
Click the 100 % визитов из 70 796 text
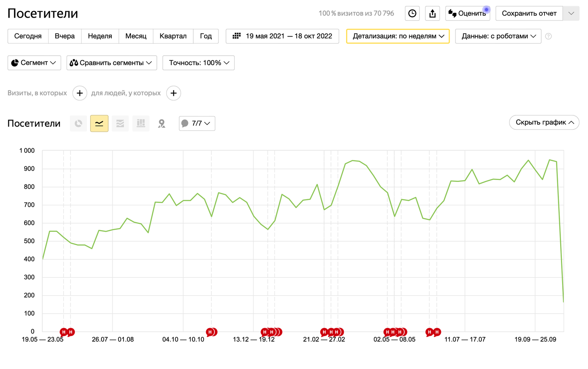pos(356,13)
